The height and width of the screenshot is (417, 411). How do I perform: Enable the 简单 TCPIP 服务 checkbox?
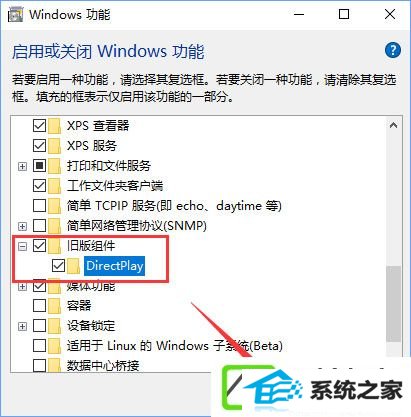coord(39,206)
